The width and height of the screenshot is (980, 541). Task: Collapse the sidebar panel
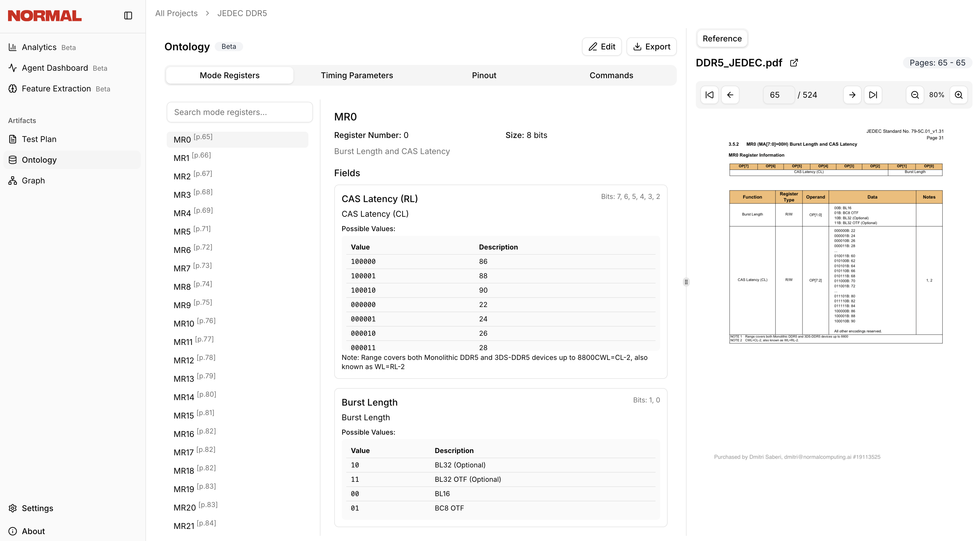tap(128, 16)
